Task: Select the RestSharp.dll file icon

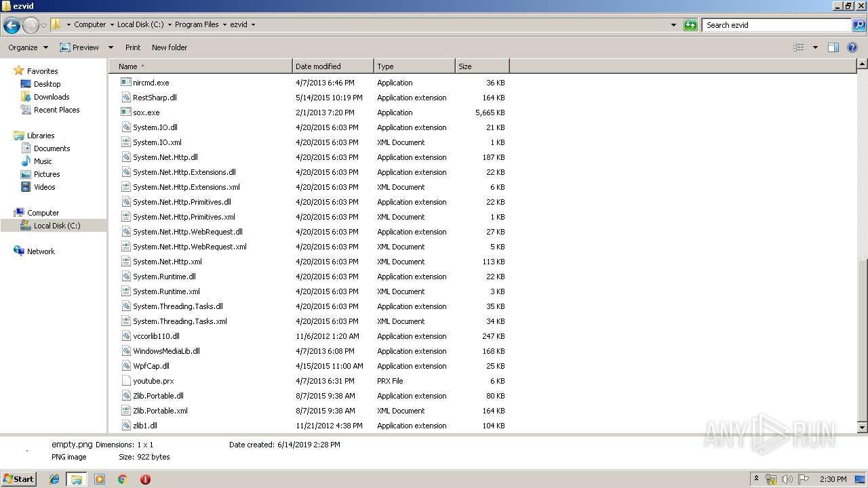Action: (125, 97)
